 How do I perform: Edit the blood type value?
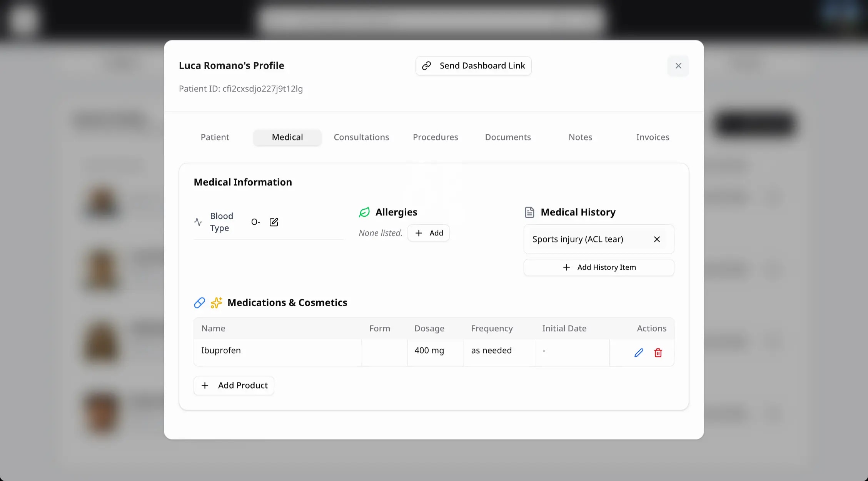[274, 222]
